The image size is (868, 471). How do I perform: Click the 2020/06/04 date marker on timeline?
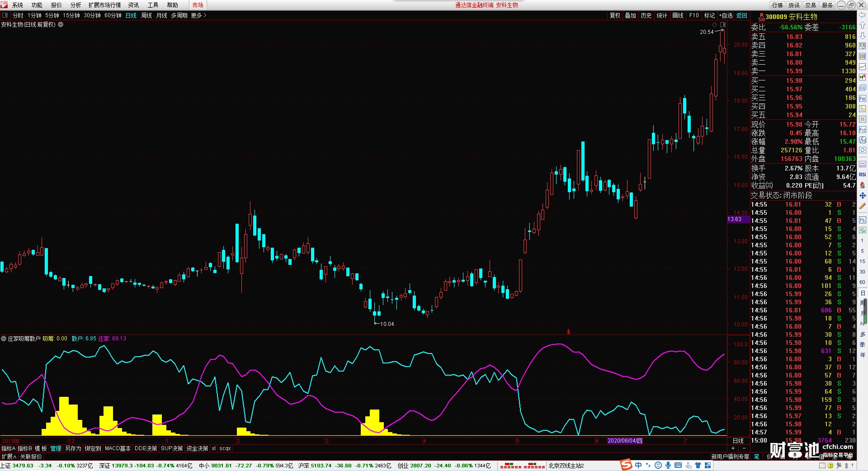coord(625,441)
